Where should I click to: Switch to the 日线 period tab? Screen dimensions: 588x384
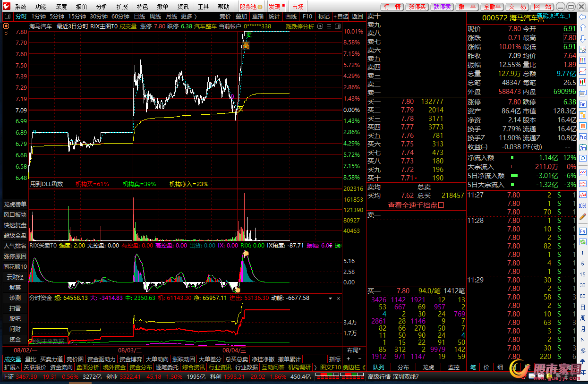(139, 16)
